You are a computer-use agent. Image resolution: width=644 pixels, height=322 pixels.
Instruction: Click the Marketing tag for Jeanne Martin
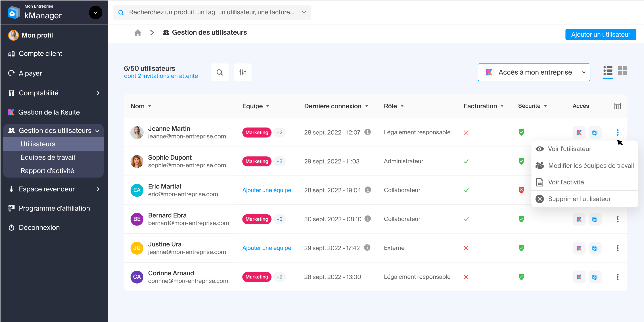click(257, 132)
